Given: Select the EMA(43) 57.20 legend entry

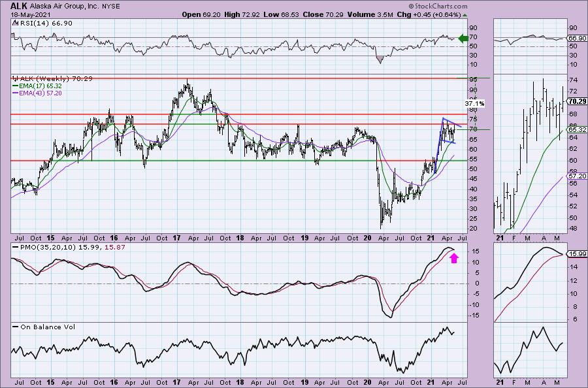Looking at the screenshot, I should pyautogui.click(x=40, y=93).
